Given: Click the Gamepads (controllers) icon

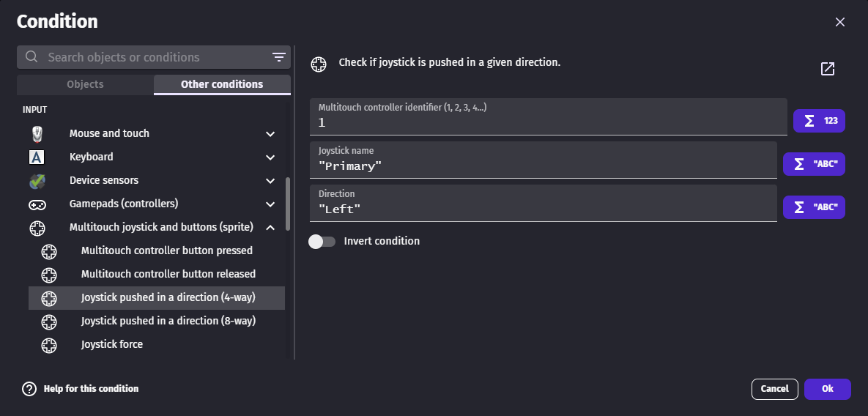Looking at the screenshot, I should coord(37,204).
